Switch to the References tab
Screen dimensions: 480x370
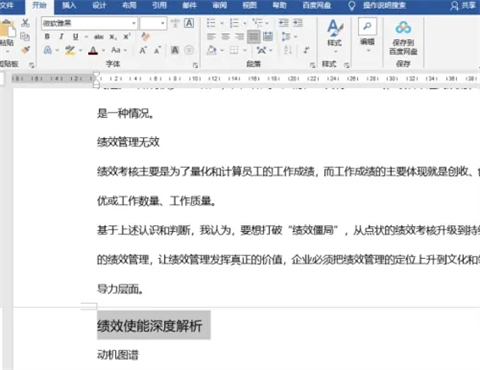click(159, 6)
